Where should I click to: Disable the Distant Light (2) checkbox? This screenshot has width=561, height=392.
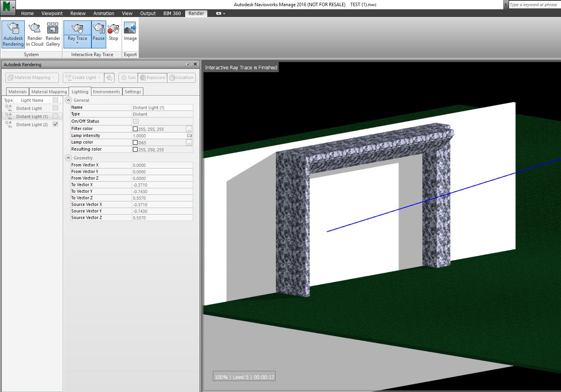[x=55, y=124]
